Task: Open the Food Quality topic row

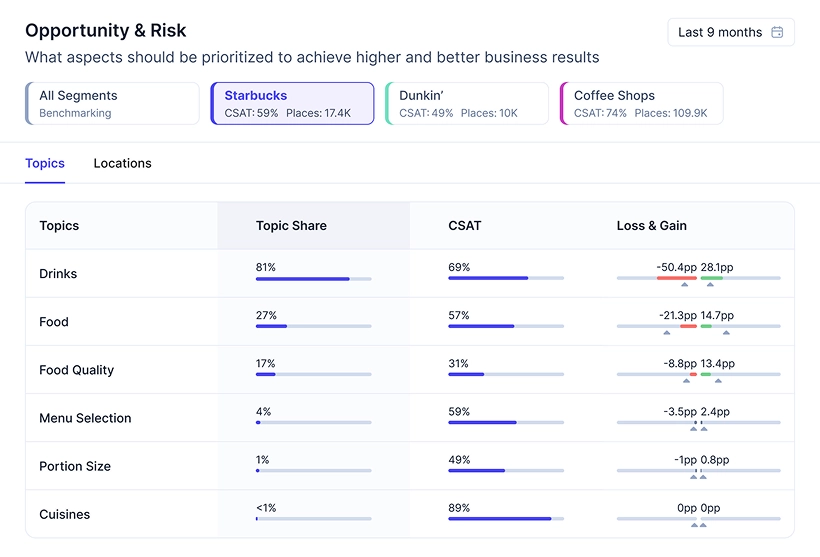Action: coord(76,370)
